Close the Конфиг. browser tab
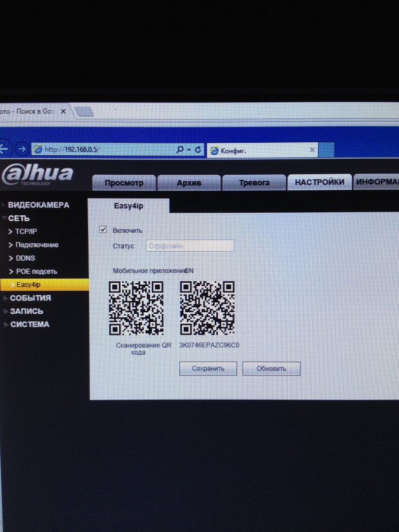 pyautogui.click(x=312, y=150)
